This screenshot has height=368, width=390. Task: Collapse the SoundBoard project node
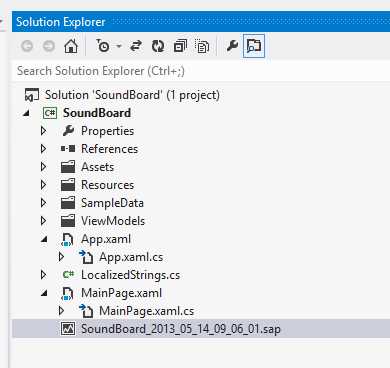(26, 113)
